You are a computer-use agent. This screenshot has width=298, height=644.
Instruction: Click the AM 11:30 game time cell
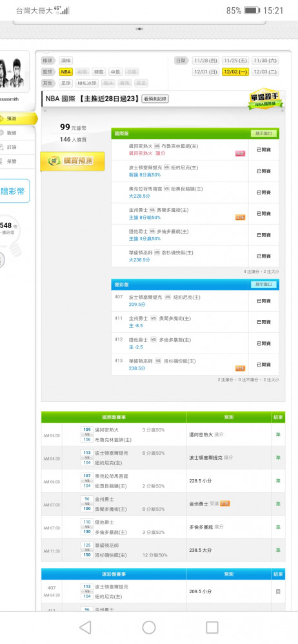pos(52,551)
